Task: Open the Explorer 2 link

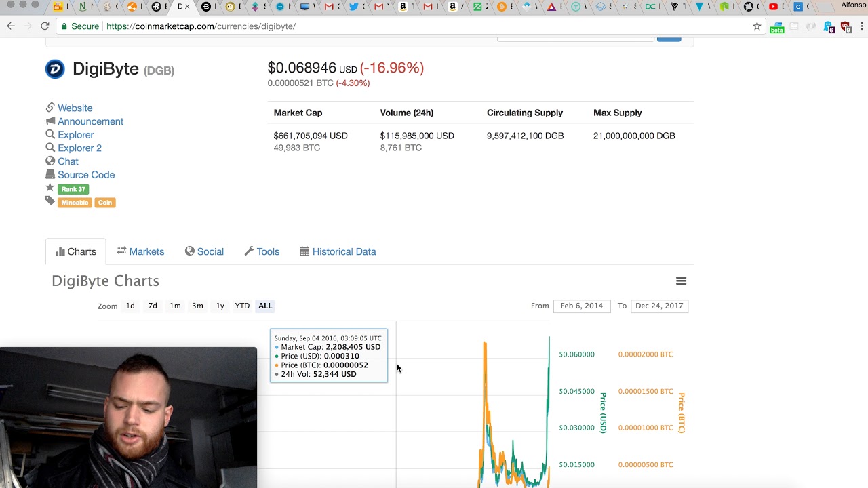Action: 79,148
